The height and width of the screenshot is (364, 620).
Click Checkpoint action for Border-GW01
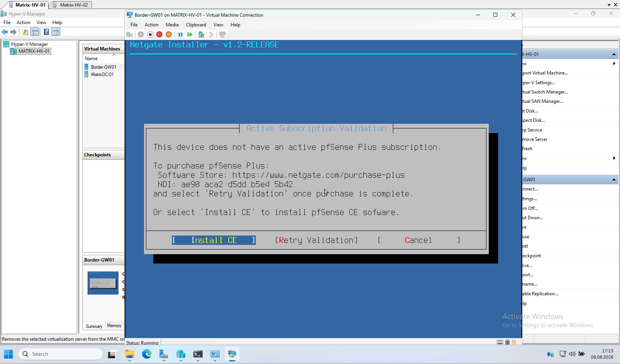[531, 256]
